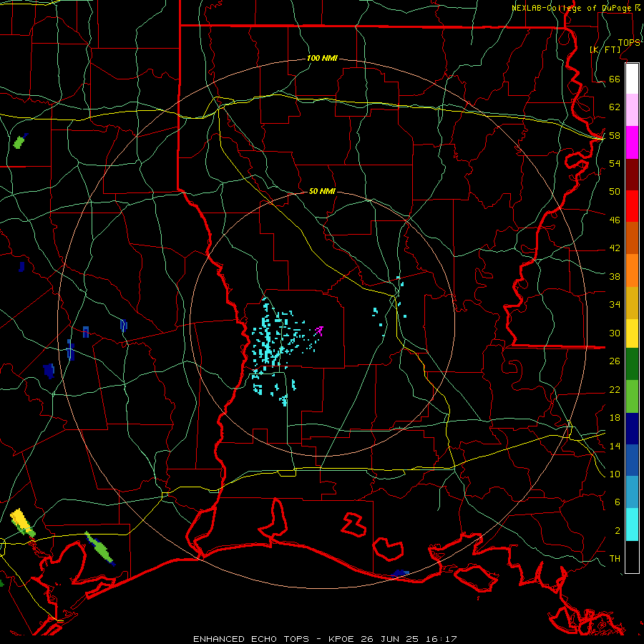644x644 pixels.
Task: Click the '42' legend value
Action: 615,248
